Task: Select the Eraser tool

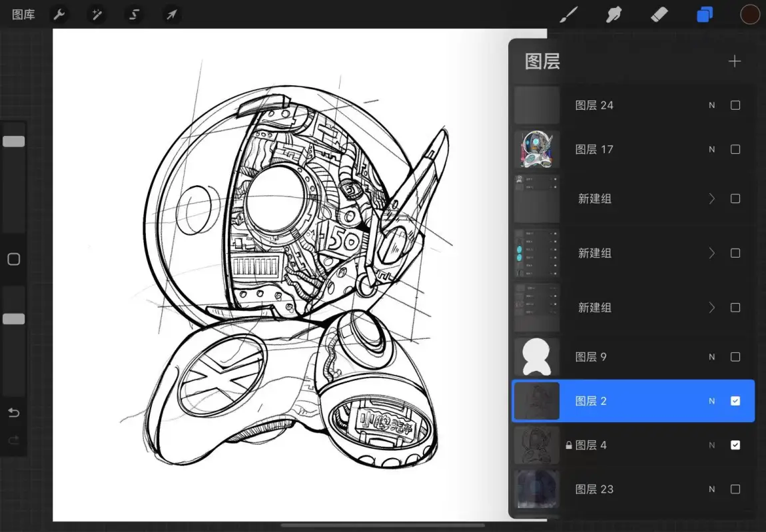Action: [x=659, y=15]
